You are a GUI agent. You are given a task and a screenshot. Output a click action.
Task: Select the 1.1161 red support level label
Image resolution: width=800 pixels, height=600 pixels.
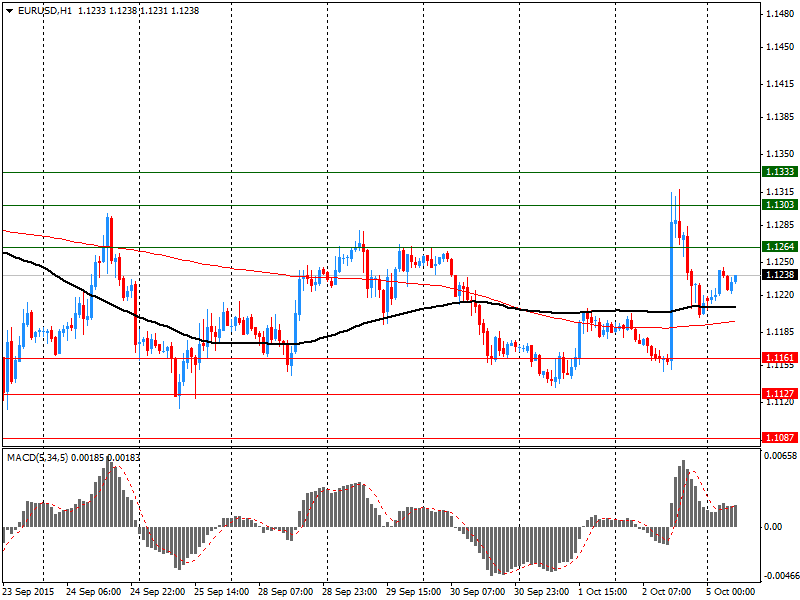pyautogui.click(x=780, y=358)
